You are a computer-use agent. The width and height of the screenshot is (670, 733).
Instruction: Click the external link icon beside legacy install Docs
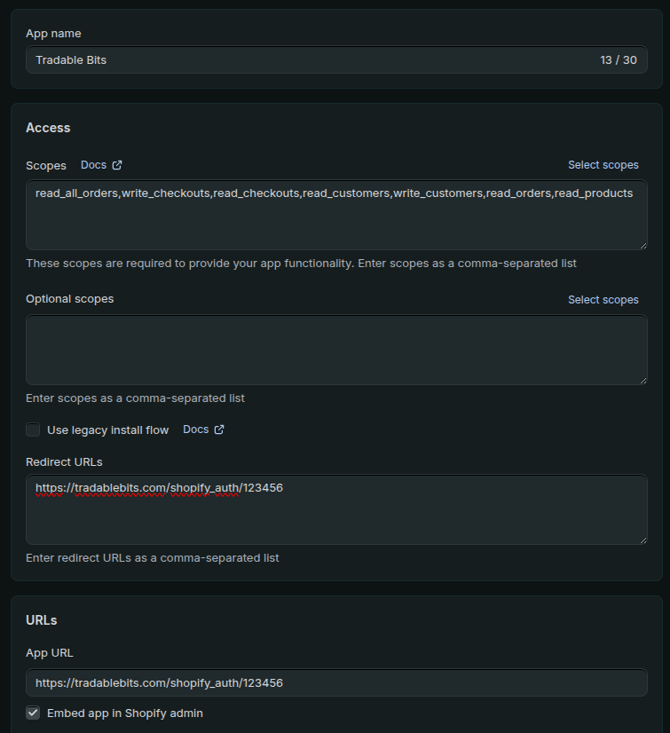219,430
